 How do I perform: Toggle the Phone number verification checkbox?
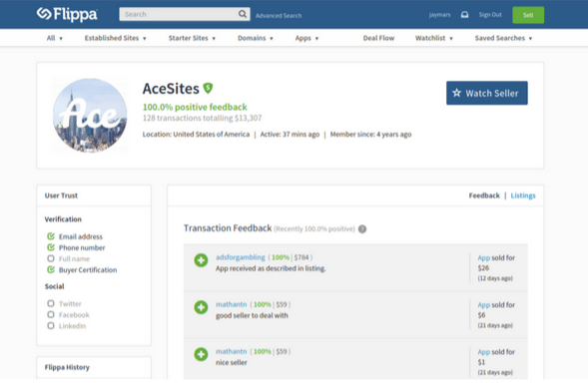click(51, 247)
